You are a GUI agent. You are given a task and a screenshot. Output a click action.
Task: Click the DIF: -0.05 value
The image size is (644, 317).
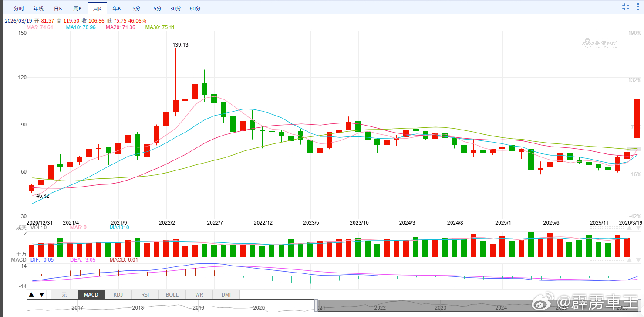(x=43, y=260)
